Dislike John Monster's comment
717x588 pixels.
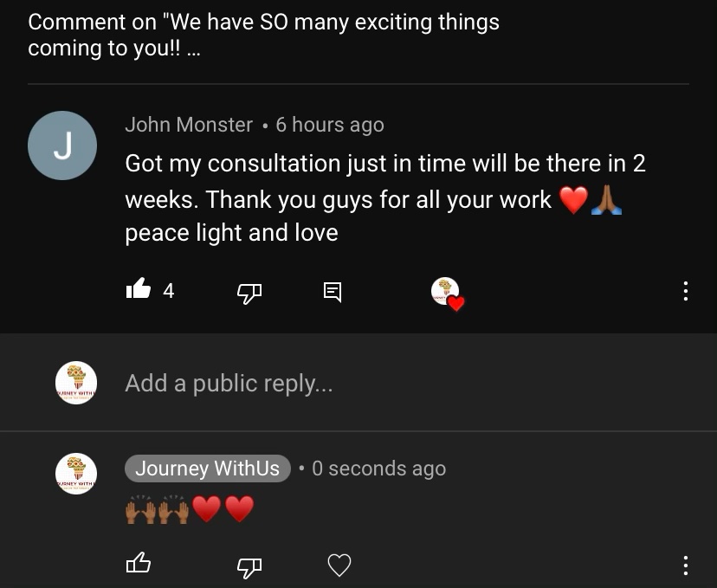pos(249,293)
